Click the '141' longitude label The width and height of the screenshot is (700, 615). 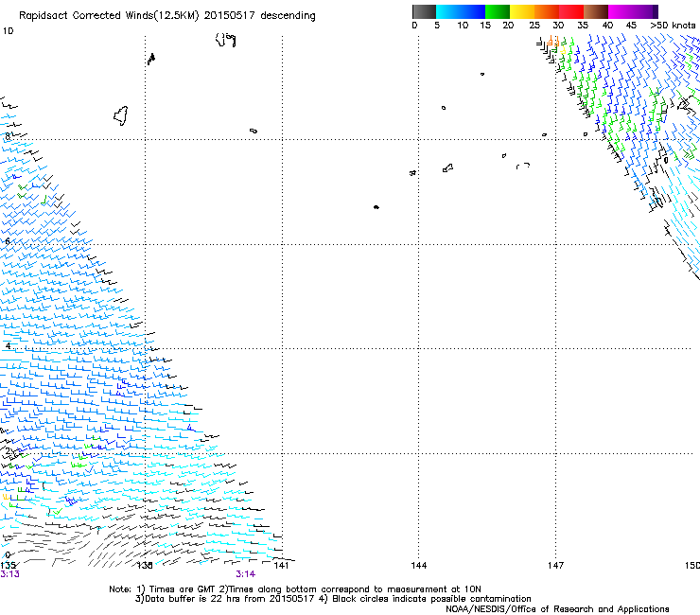(281, 566)
